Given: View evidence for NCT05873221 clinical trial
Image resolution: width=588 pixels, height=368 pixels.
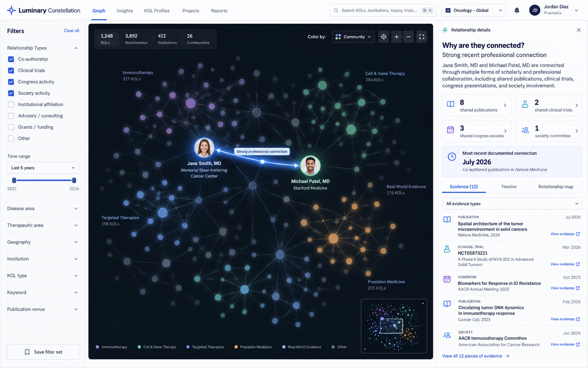Looking at the screenshot, I should tap(565, 264).
